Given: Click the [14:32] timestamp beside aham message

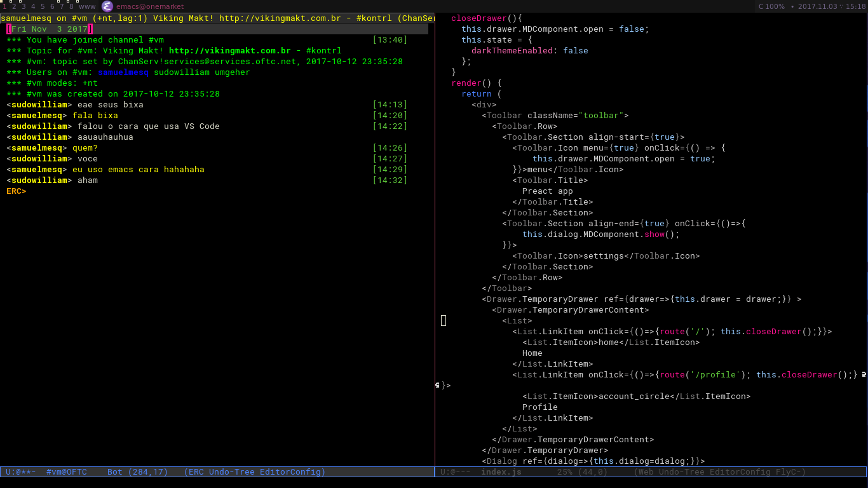Looking at the screenshot, I should tap(390, 180).
